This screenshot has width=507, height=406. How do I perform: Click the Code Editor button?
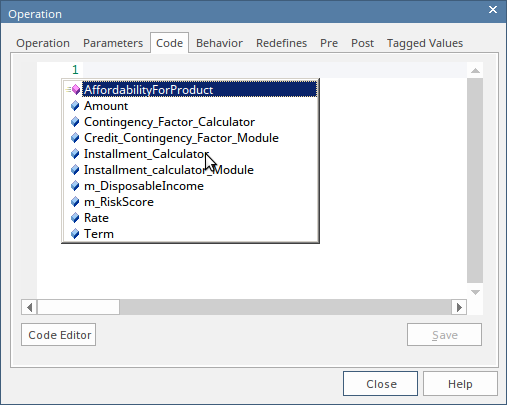click(59, 335)
